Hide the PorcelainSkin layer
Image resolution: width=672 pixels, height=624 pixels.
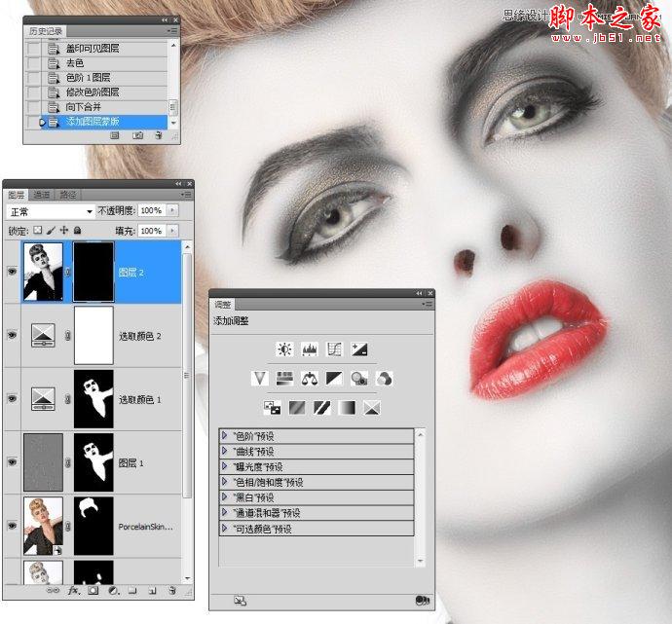tap(12, 526)
